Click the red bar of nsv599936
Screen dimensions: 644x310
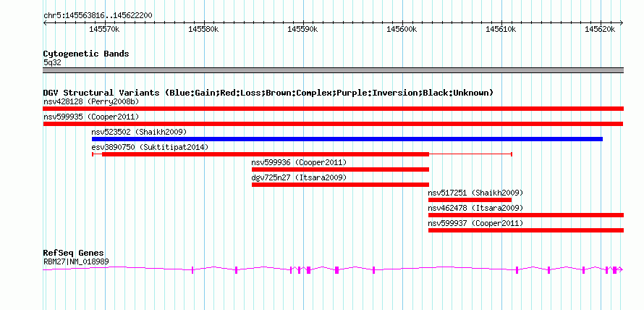click(x=341, y=169)
